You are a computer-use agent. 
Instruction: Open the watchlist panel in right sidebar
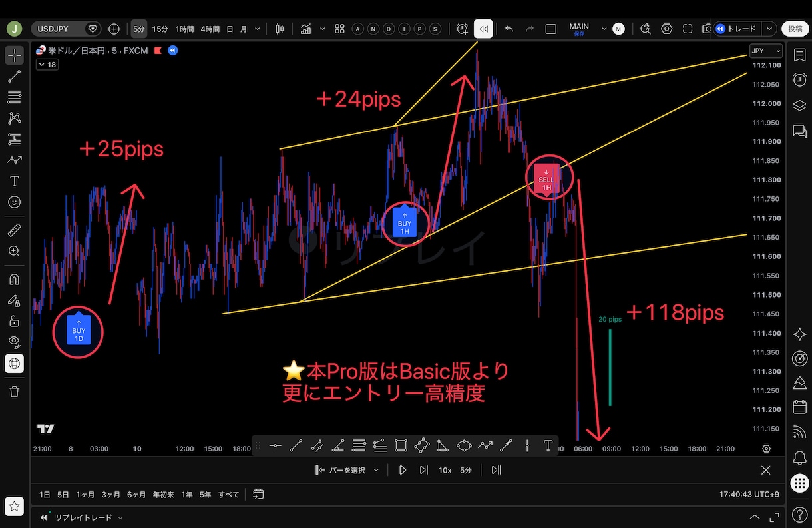(799, 55)
